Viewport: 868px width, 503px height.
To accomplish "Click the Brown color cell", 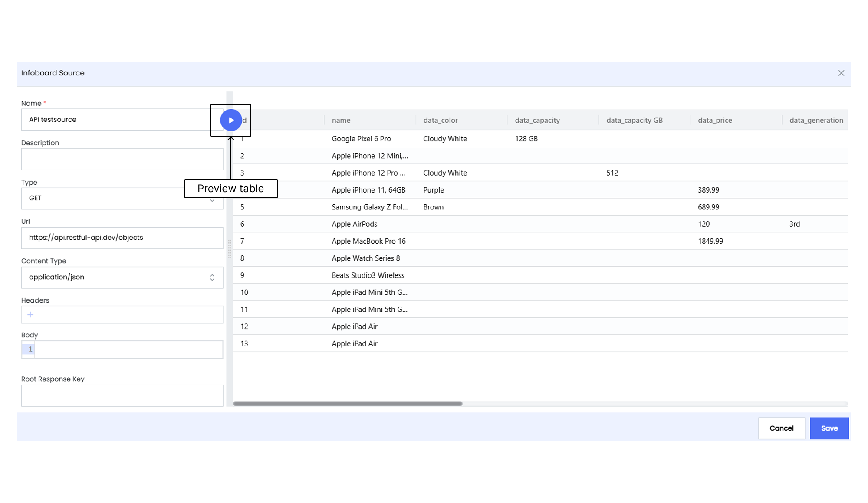I will [461, 207].
